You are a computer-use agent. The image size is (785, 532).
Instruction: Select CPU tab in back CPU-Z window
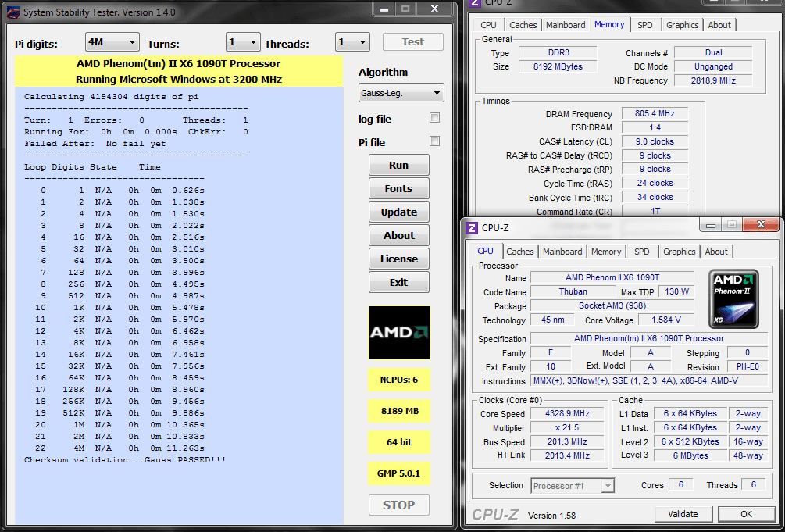(x=488, y=25)
